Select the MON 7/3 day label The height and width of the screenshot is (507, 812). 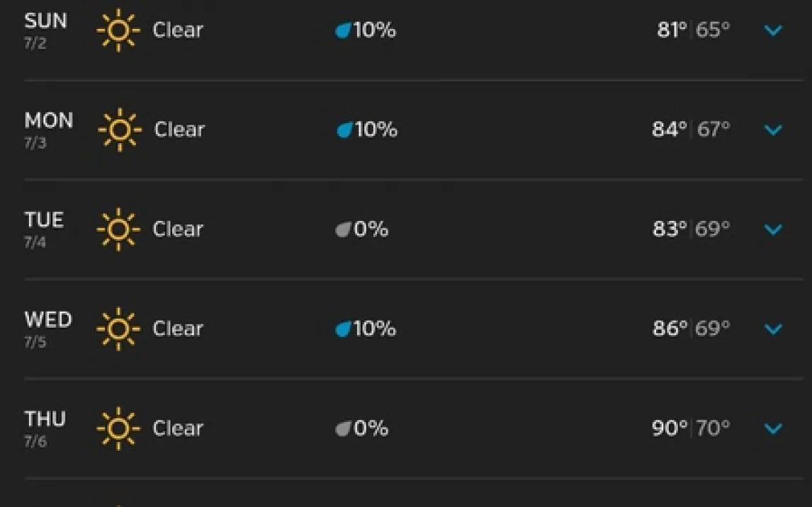pyautogui.click(x=48, y=128)
